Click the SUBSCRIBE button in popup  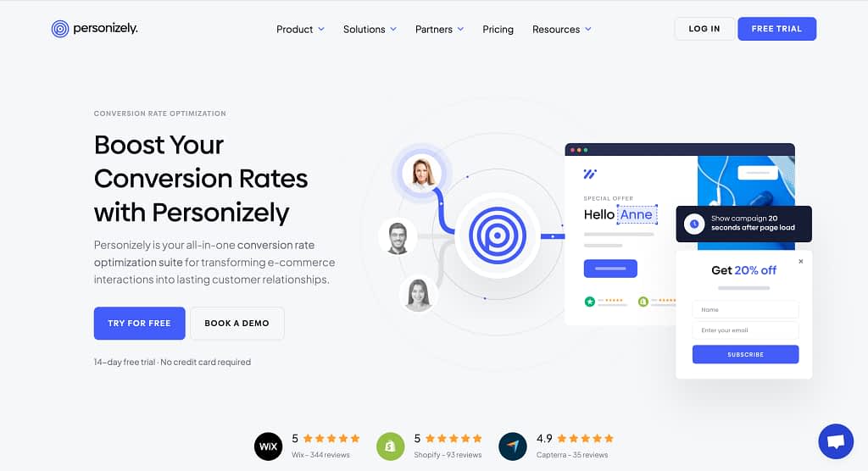pyautogui.click(x=745, y=354)
